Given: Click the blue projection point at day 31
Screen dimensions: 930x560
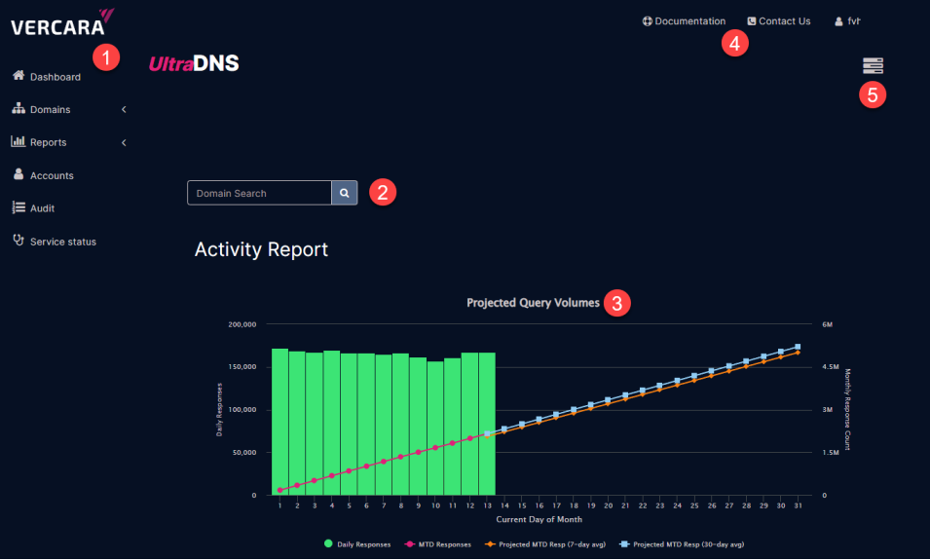Looking at the screenshot, I should (x=798, y=347).
